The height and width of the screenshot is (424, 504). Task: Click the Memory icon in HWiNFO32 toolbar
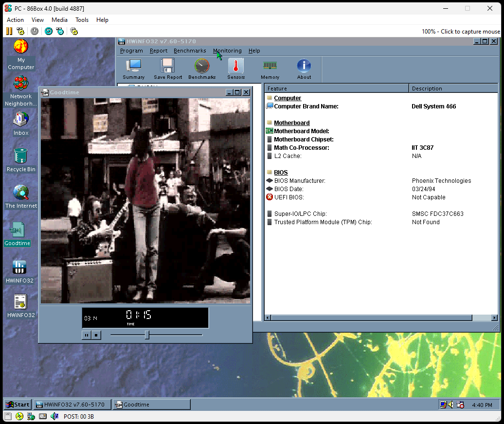coord(270,69)
